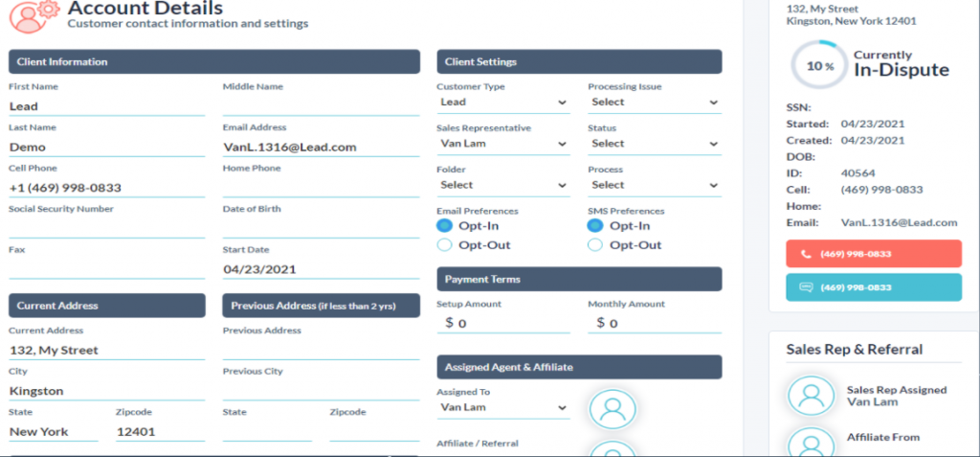Select Email Preferences Opt-In radio button

(444, 226)
